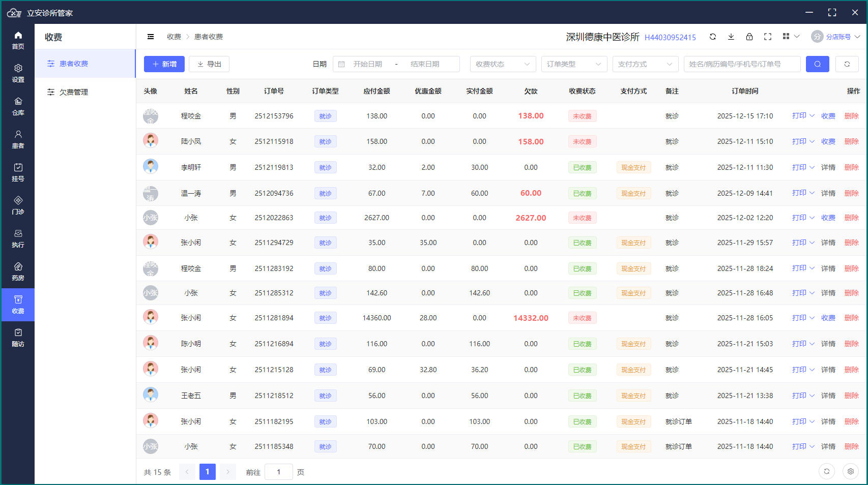The width and height of the screenshot is (868, 485).
Task: Open the grid apps icon menu
Action: [x=791, y=37]
